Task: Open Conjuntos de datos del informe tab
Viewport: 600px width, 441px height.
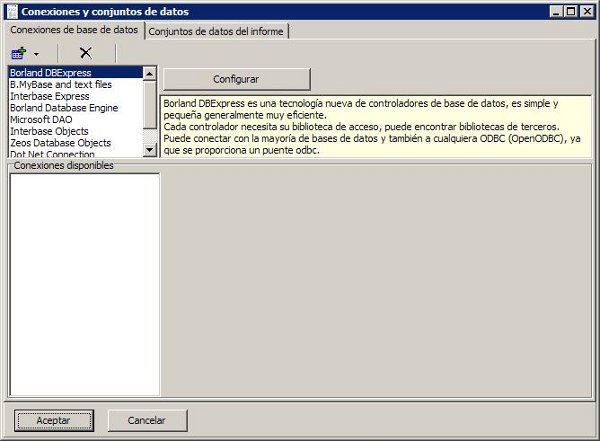Action: 216,31
